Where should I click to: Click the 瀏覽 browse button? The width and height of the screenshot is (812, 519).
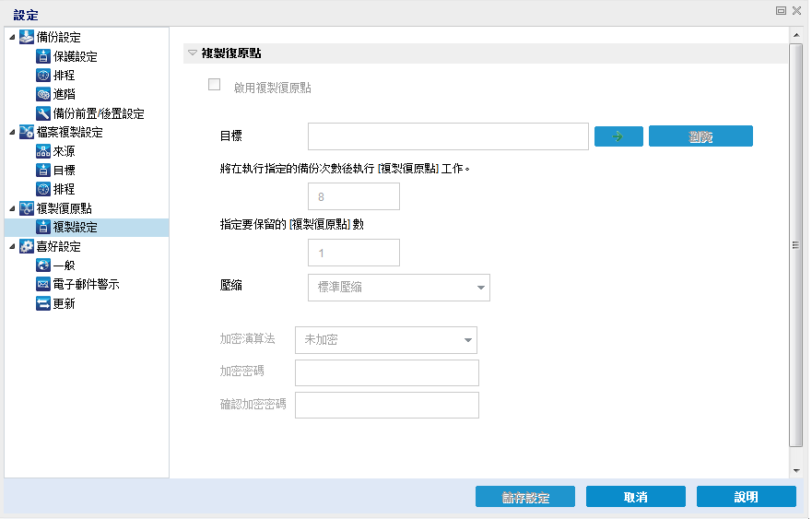tap(700, 136)
